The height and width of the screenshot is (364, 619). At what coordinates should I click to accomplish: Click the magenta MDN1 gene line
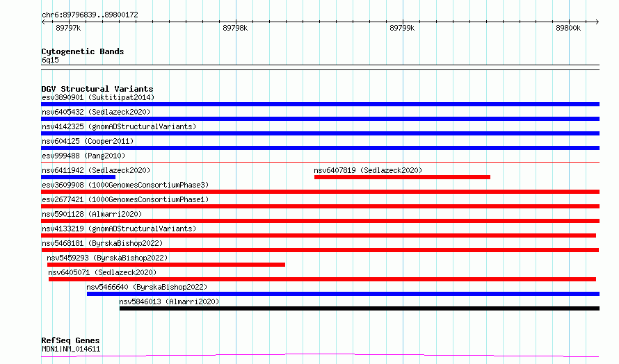320,356
